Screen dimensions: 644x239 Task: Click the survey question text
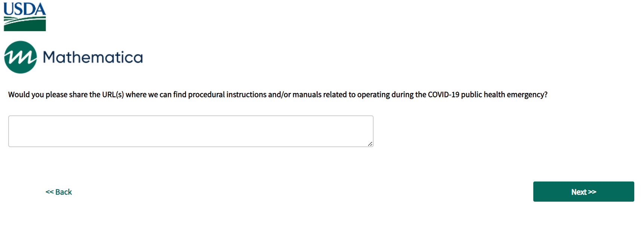tap(277, 95)
